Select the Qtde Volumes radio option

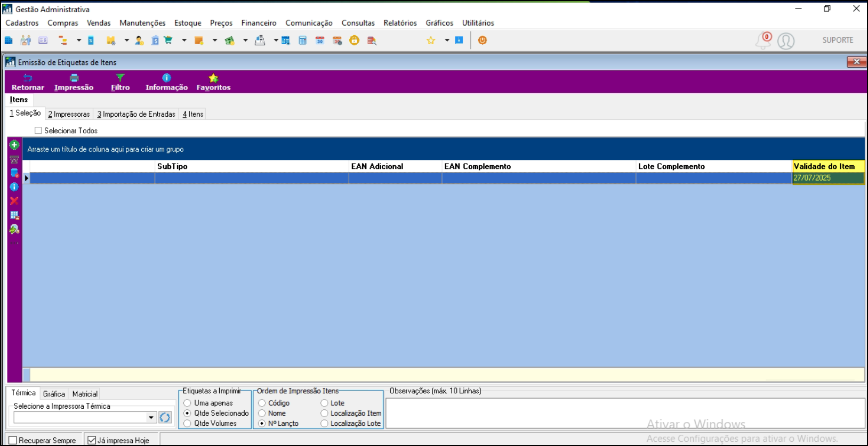pyautogui.click(x=187, y=424)
